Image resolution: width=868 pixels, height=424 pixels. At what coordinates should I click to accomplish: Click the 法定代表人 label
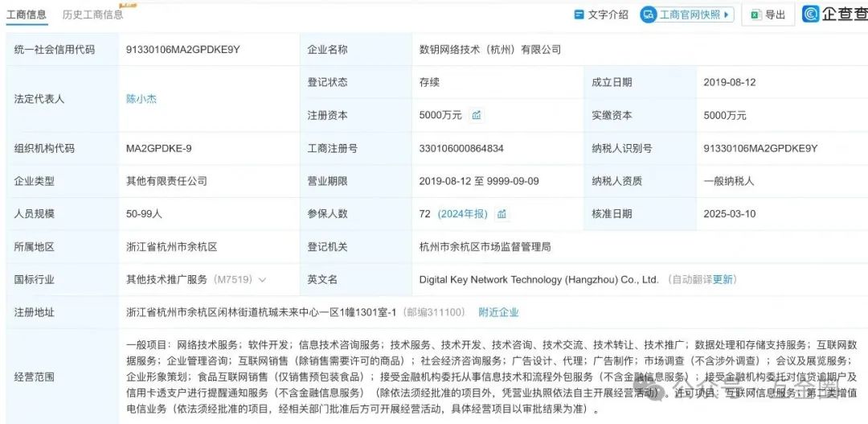pos(39,99)
